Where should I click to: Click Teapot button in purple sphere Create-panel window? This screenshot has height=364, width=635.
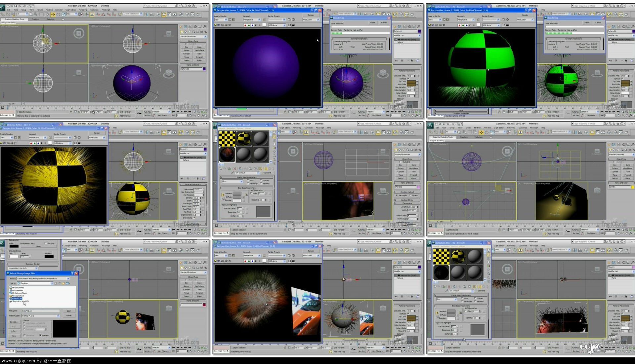click(x=187, y=60)
